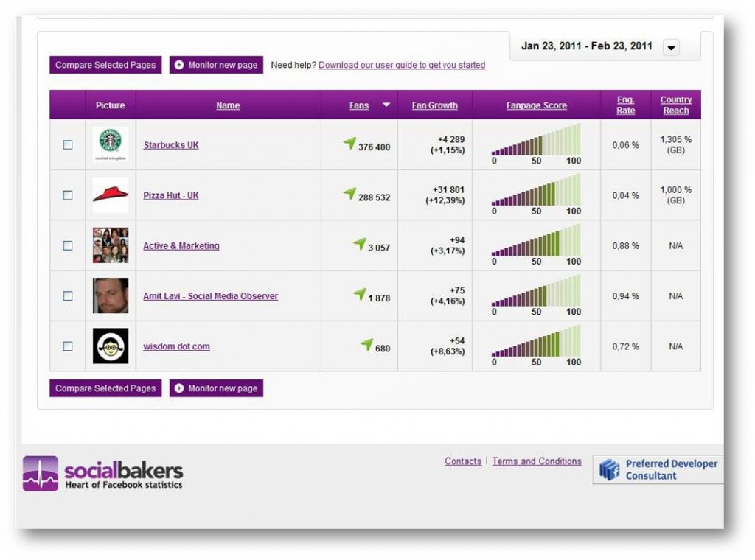Image resolution: width=755 pixels, height=560 pixels.
Task: Click bottom Compare Selected Pages button
Action: pyautogui.click(x=105, y=388)
